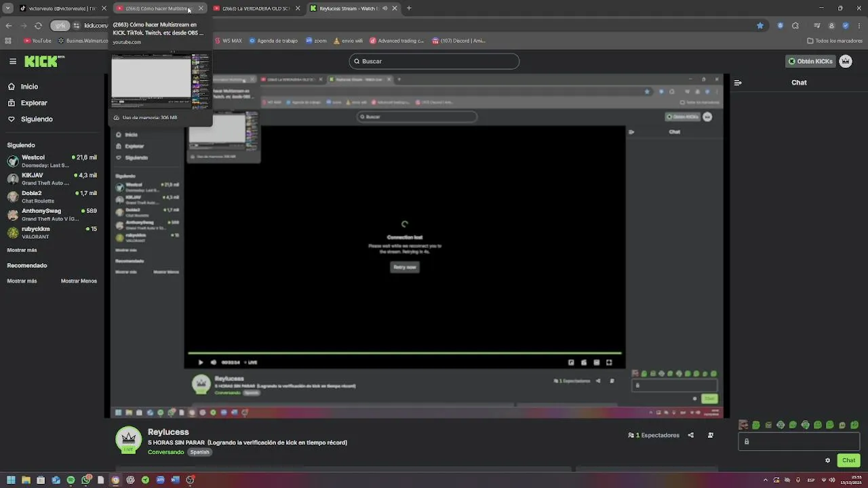868x488 pixels.
Task: Open a new browser tab
Action: [x=409, y=8]
